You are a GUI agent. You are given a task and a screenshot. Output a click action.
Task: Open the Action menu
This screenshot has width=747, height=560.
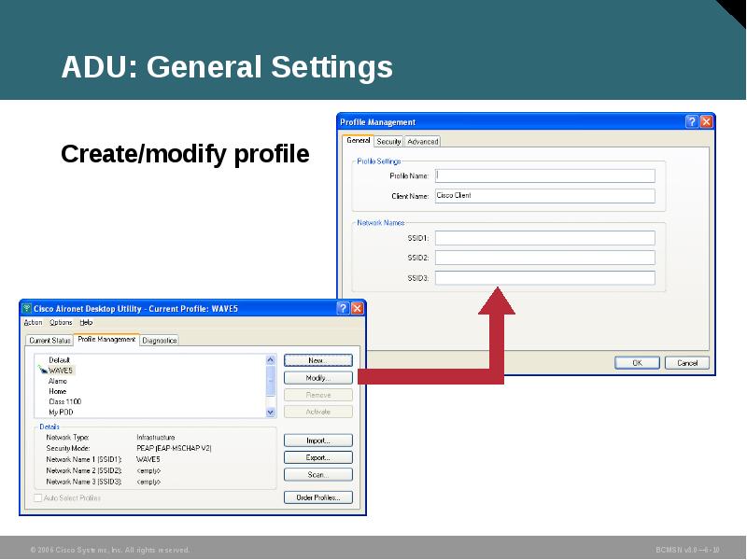[34, 322]
